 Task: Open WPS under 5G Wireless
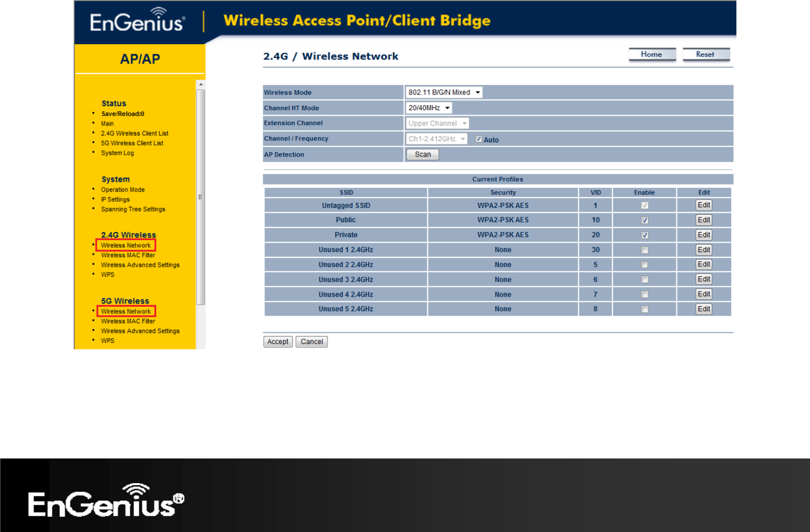(x=107, y=341)
